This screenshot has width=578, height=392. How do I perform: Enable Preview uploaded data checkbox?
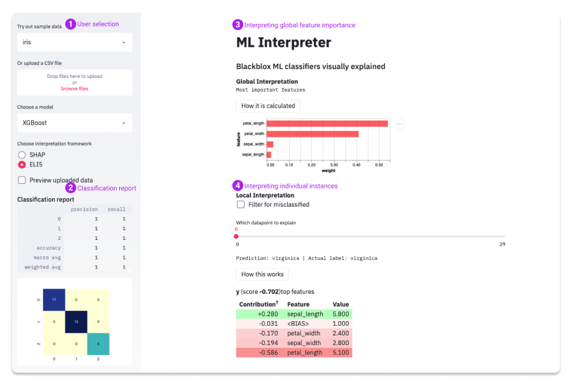[x=22, y=180]
